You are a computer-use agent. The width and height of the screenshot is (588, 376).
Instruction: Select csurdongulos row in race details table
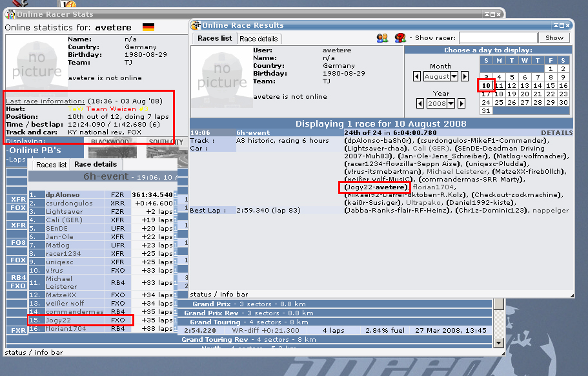click(103, 203)
